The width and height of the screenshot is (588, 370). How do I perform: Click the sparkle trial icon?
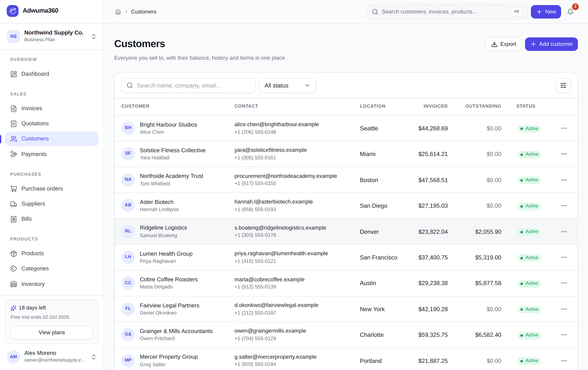tap(13, 308)
